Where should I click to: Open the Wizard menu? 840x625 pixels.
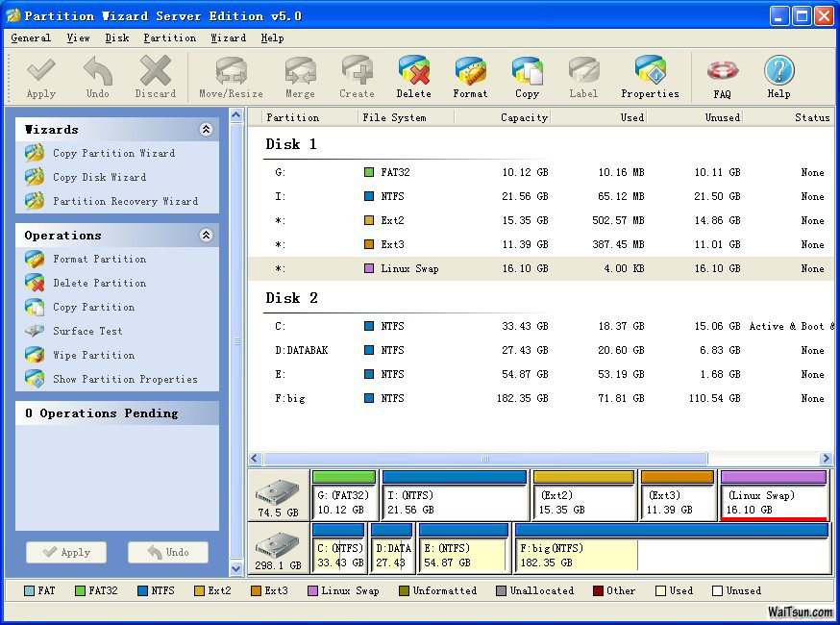click(228, 38)
